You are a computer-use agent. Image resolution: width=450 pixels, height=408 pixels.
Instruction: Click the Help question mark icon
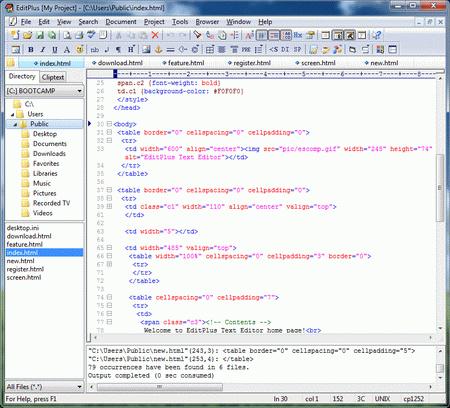377,35
